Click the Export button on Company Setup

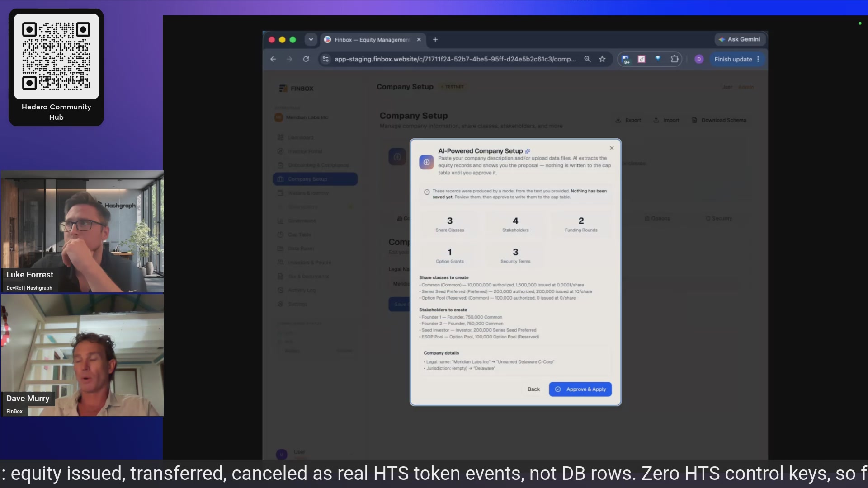[628, 120]
